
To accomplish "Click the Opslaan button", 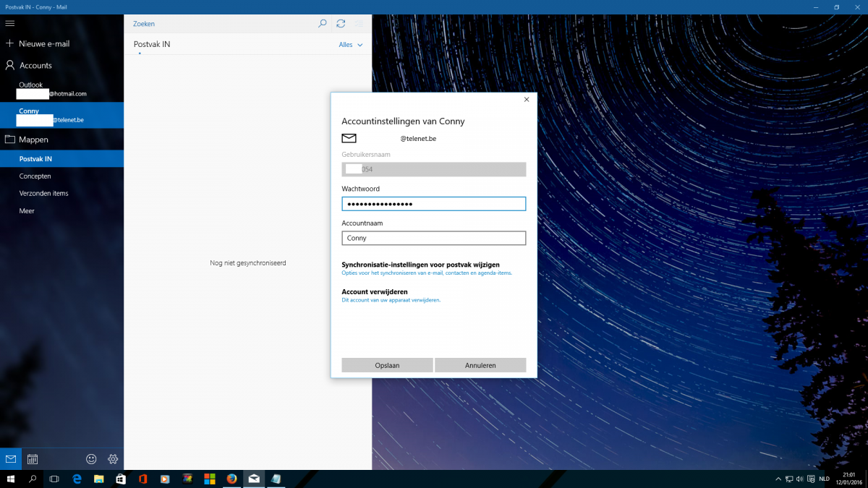I will tap(387, 365).
